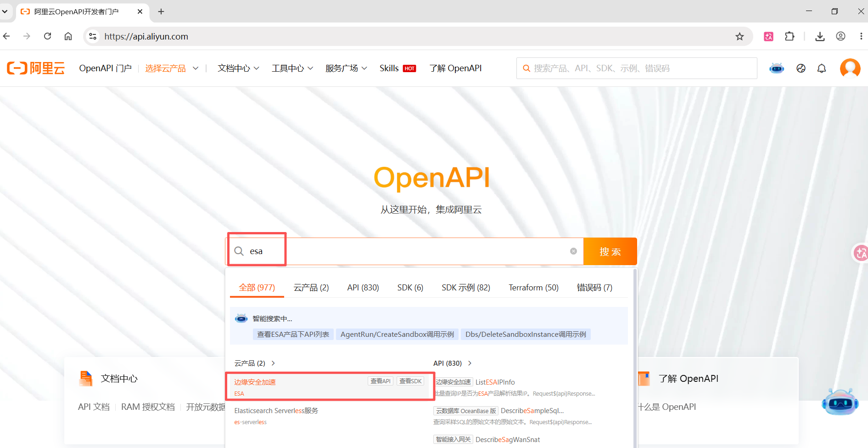Switch to the SDK (6) tab

tap(410, 288)
